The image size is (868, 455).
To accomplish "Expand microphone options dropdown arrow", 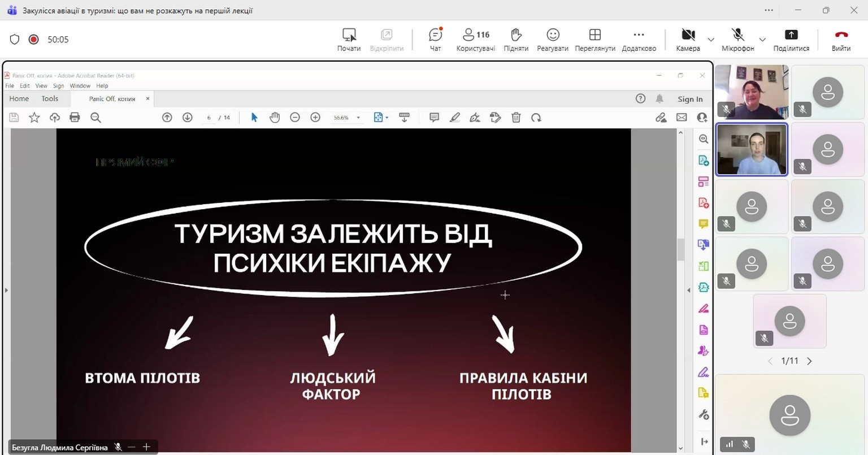I will pyautogui.click(x=762, y=40).
